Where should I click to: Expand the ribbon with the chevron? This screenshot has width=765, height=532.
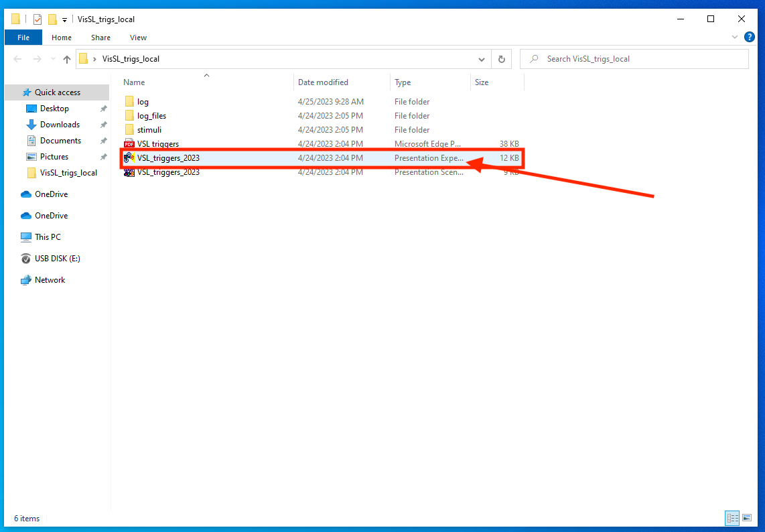click(x=735, y=37)
